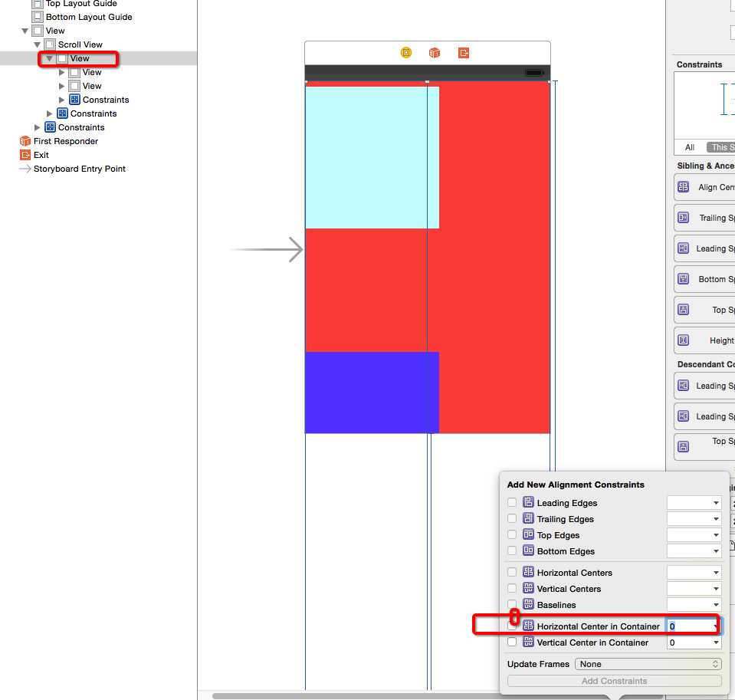Click Constraints icon under selected View
735x700 pixels.
(74, 100)
